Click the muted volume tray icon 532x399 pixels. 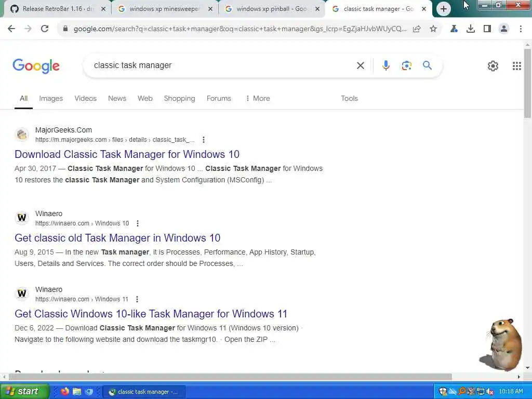click(x=489, y=392)
